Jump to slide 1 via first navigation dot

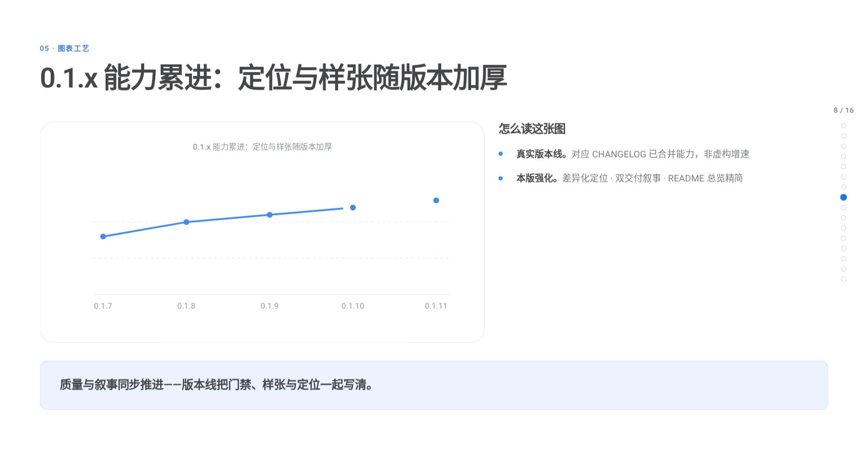pyautogui.click(x=843, y=126)
